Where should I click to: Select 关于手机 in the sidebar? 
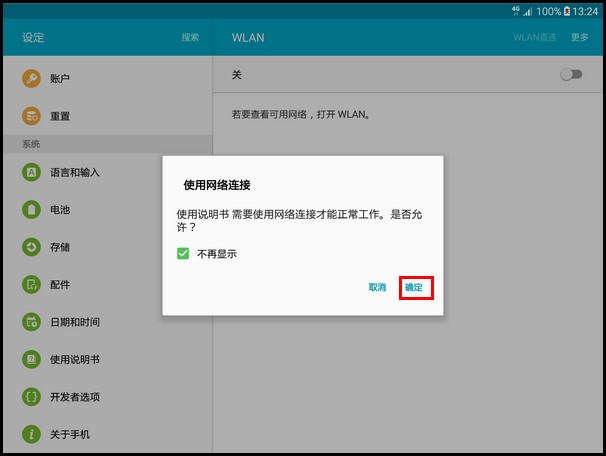point(107,434)
